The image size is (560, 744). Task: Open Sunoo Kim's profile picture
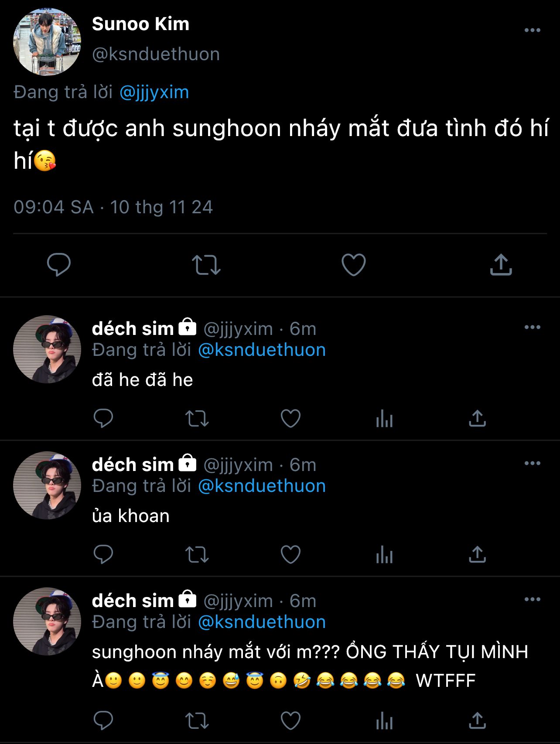(x=47, y=42)
